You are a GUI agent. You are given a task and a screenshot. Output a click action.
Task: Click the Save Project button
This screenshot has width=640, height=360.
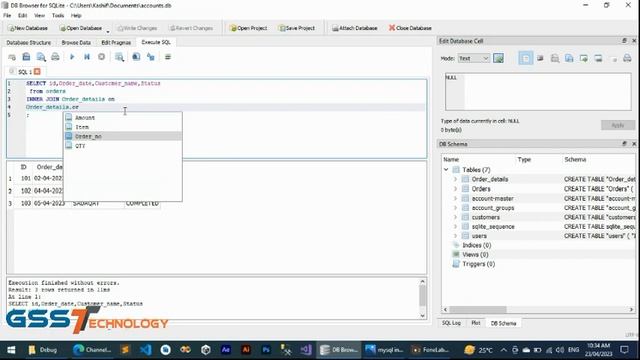click(x=297, y=28)
